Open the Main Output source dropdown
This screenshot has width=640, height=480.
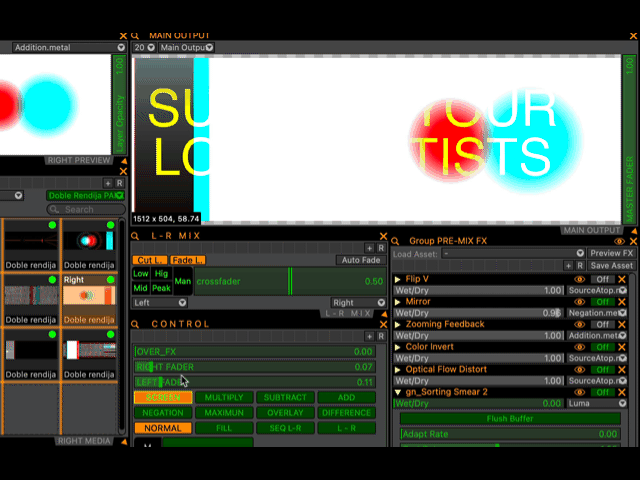(186, 47)
